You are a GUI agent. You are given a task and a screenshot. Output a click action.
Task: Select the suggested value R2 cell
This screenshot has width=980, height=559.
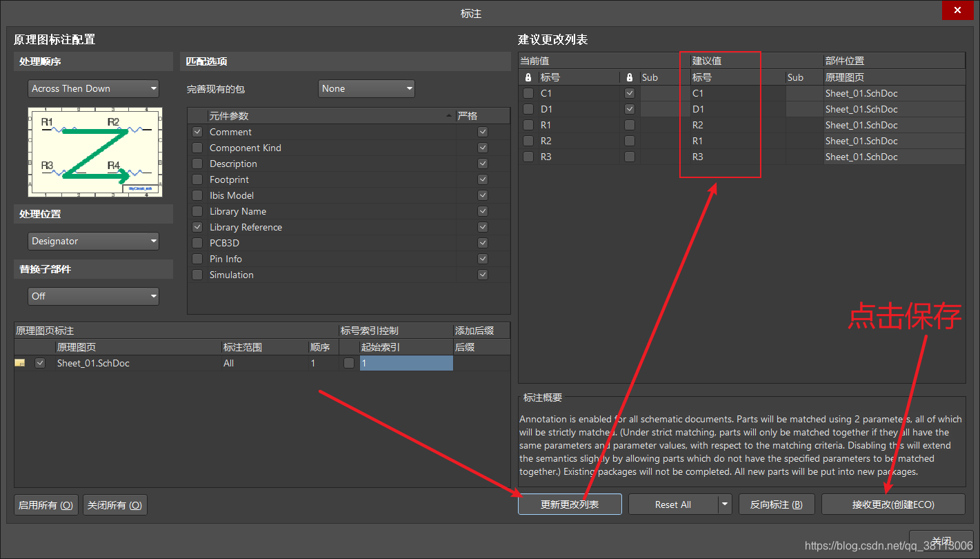pyautogui.click(x=737, y=125)
